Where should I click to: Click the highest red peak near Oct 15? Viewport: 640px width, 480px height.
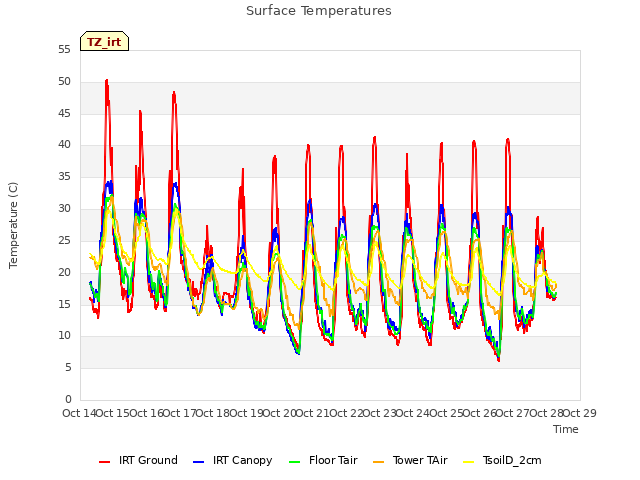pos(107,81)
